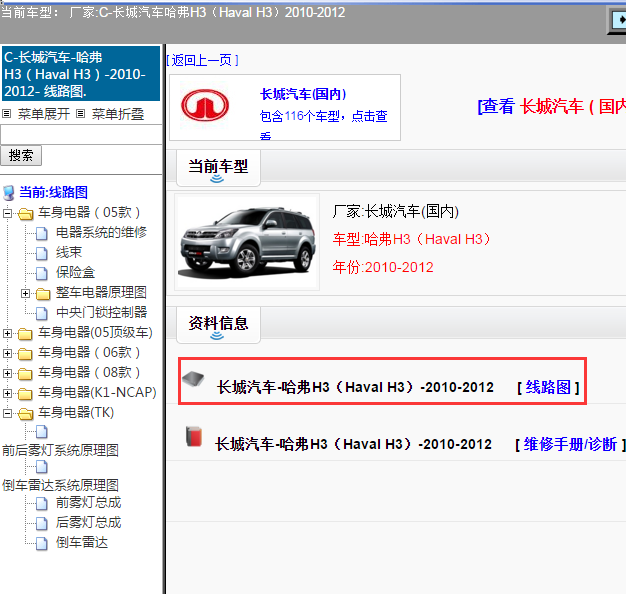This screenshot has height=594, width=626.
Task: Click the 整车电器原理图 folder icon
Action: click(x=43, y=294)
